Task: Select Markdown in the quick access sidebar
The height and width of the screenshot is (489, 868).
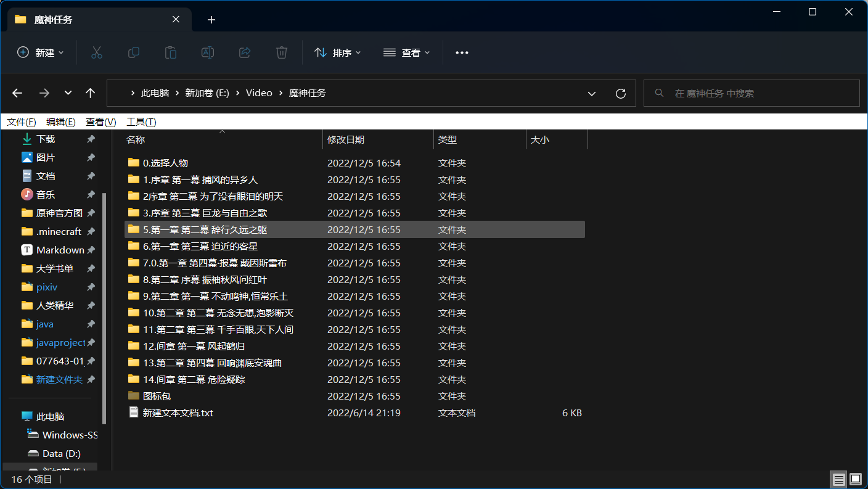Action: [x=60, y=250]
